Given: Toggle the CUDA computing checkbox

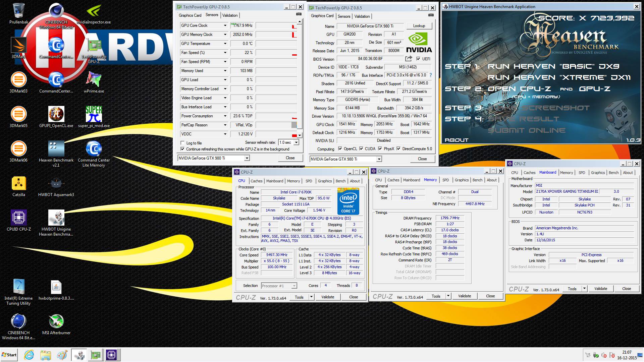Looking at the screenshot, I should 361,149.
